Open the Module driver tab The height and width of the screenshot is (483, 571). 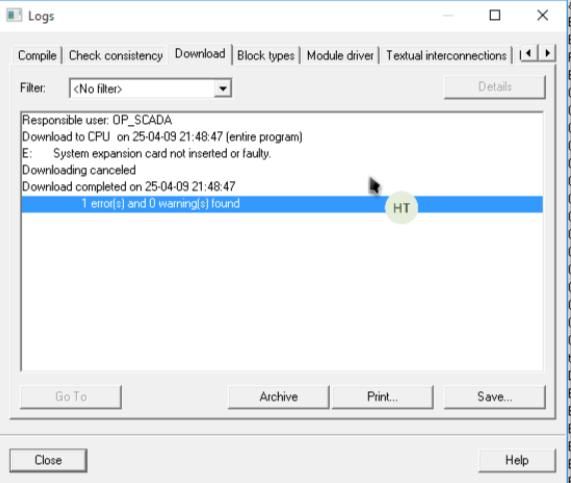pyautogui.click(x=340, y=55)
